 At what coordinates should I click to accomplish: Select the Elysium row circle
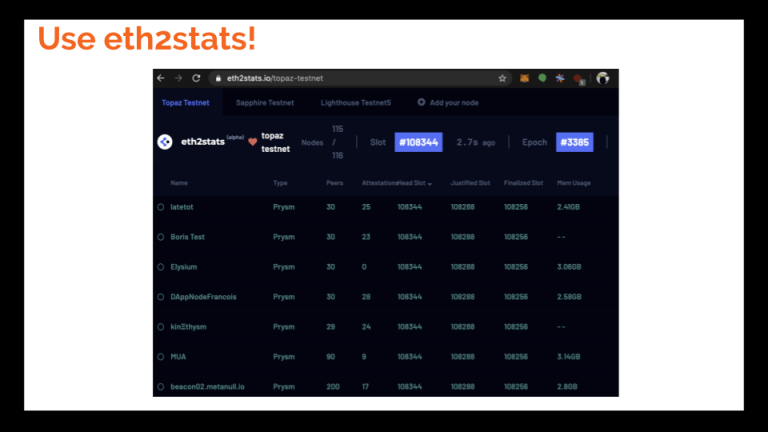[161, 267]
